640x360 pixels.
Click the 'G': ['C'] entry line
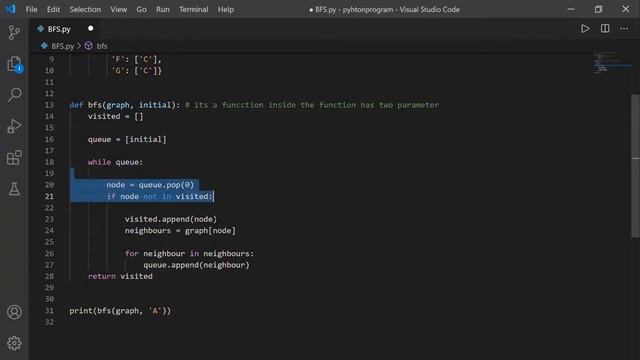[137, 71]
